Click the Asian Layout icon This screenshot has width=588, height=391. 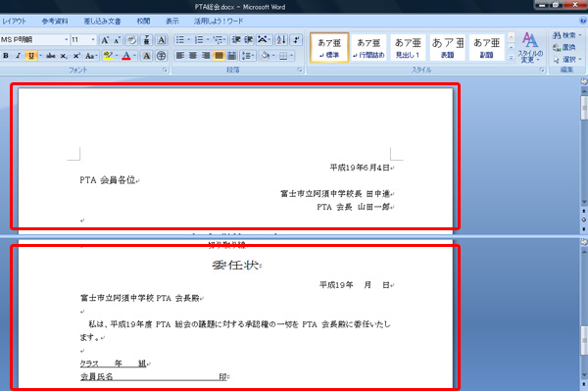[x=263, y=40]
